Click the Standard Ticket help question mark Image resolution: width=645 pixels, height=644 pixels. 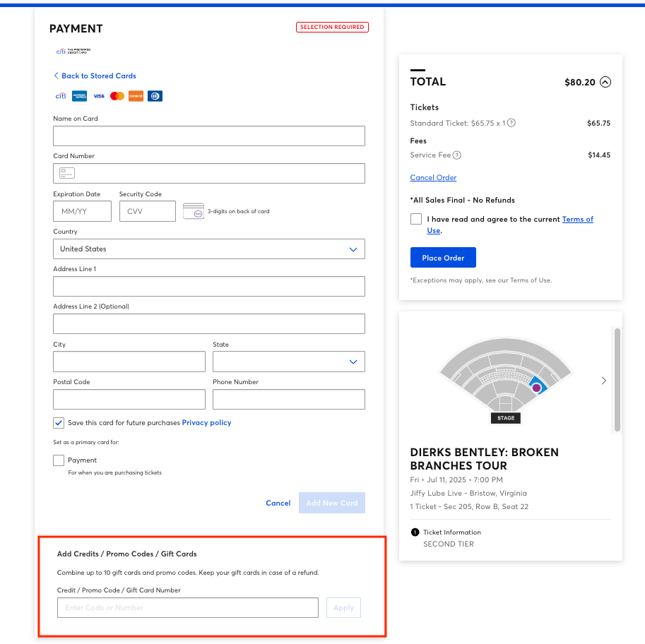pos(511,123)
